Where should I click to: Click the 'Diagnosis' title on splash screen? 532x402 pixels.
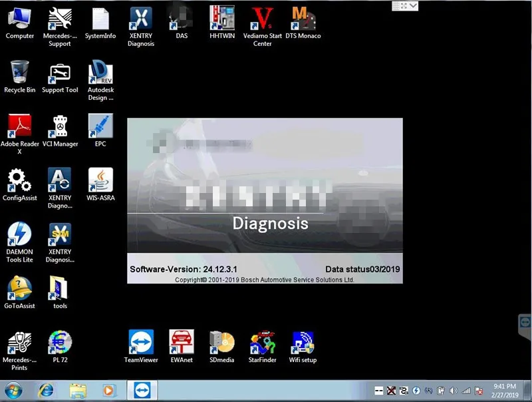[270, 224]
